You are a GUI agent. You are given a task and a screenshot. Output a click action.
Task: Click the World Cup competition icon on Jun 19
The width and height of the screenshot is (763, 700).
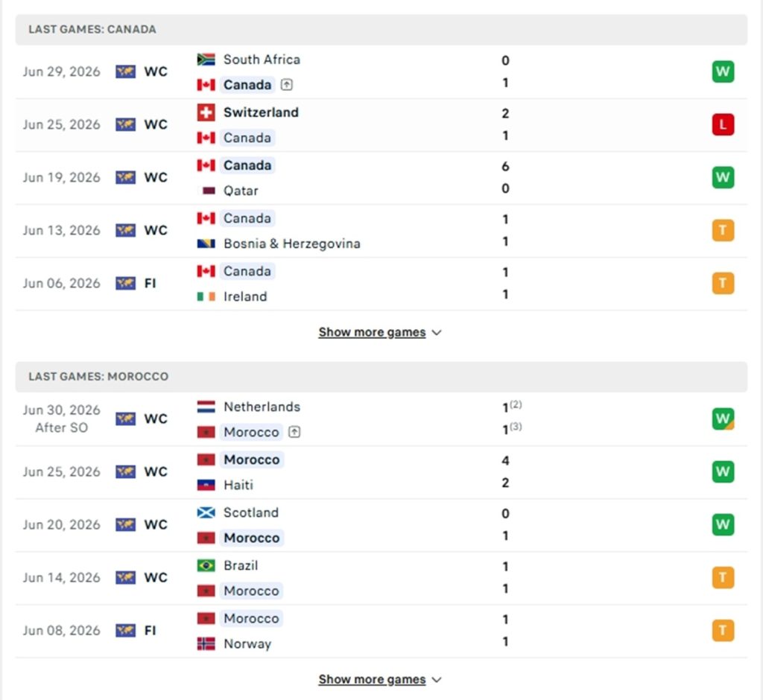point(125,177)
